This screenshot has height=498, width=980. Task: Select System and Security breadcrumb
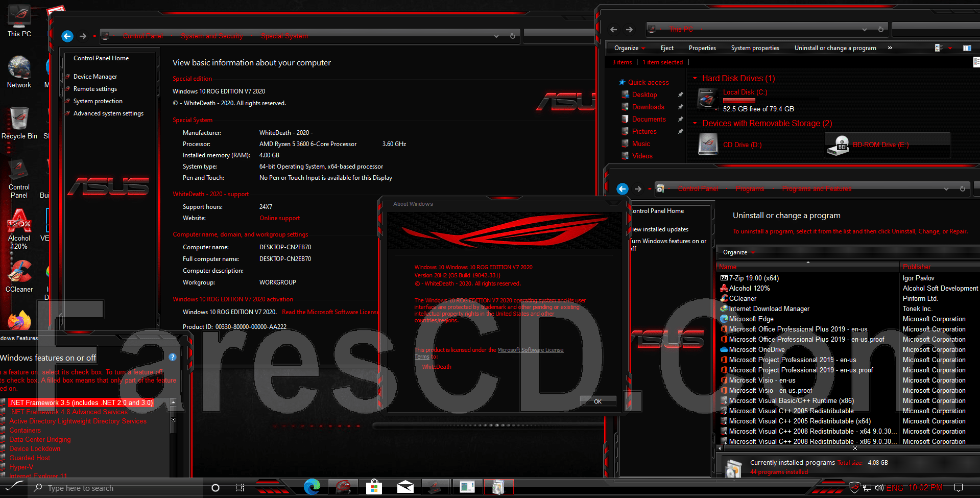(x=212, y=36)
